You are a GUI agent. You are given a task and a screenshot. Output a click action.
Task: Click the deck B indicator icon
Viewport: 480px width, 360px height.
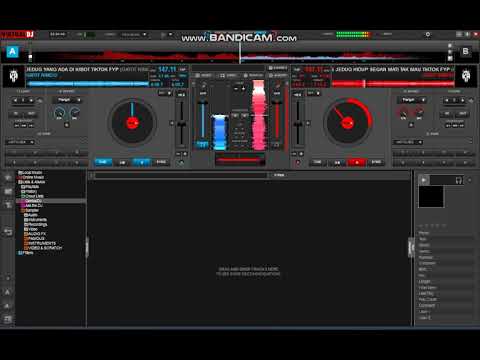(465, 52)
